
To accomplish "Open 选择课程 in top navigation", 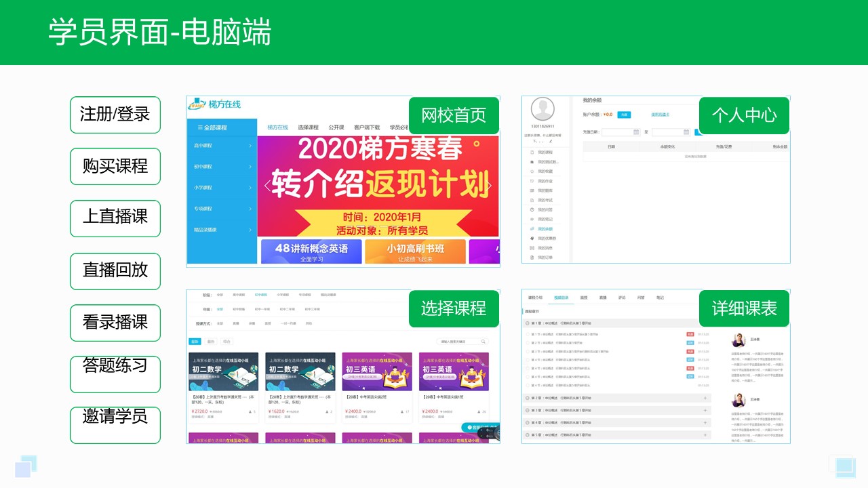I will 308,127.
